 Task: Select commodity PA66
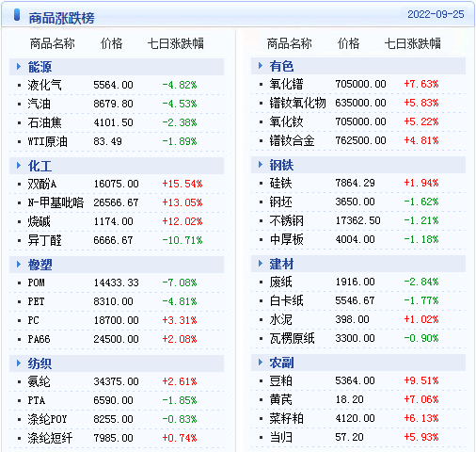pos(39,339)
